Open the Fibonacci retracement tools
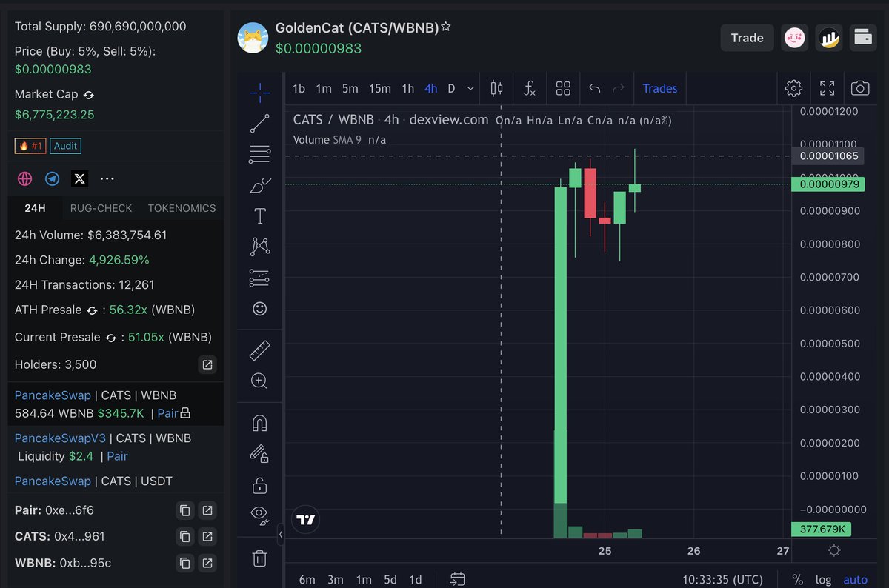 260,155
